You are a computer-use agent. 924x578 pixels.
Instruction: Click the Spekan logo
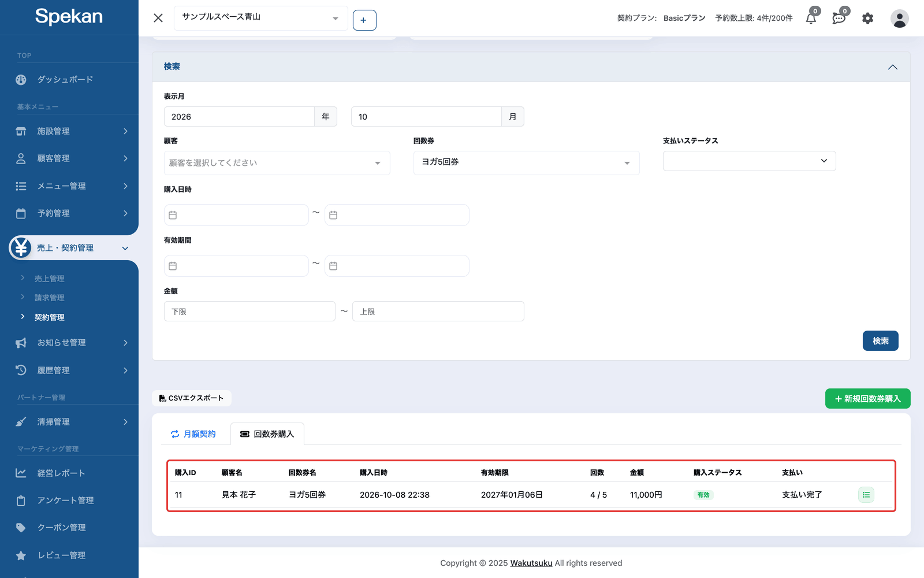pos(69,17)
